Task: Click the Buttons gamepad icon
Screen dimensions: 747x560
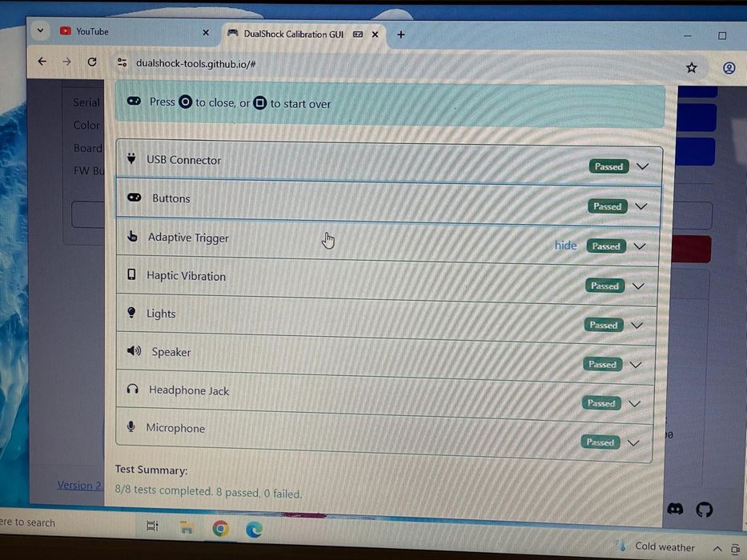Action: pyautogui.click(x=135, y=197)
